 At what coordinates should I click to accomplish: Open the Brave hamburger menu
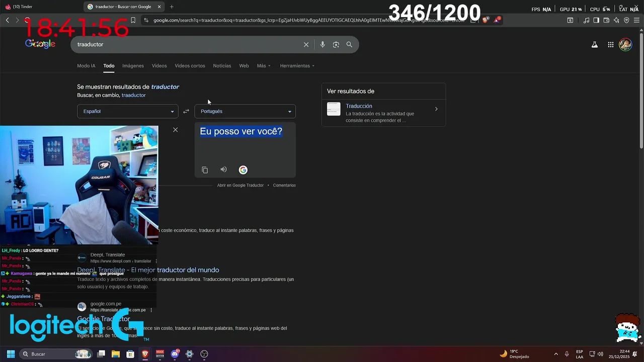point(636,20)
